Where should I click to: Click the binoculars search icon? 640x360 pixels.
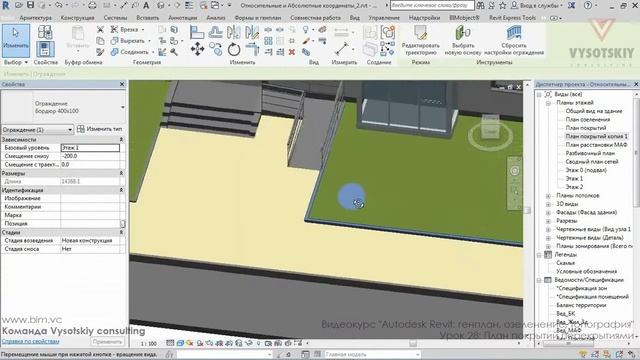480,5
